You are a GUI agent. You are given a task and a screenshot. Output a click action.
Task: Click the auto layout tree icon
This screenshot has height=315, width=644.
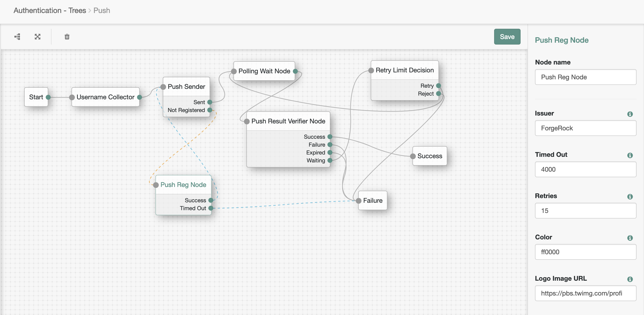[17, 37]
